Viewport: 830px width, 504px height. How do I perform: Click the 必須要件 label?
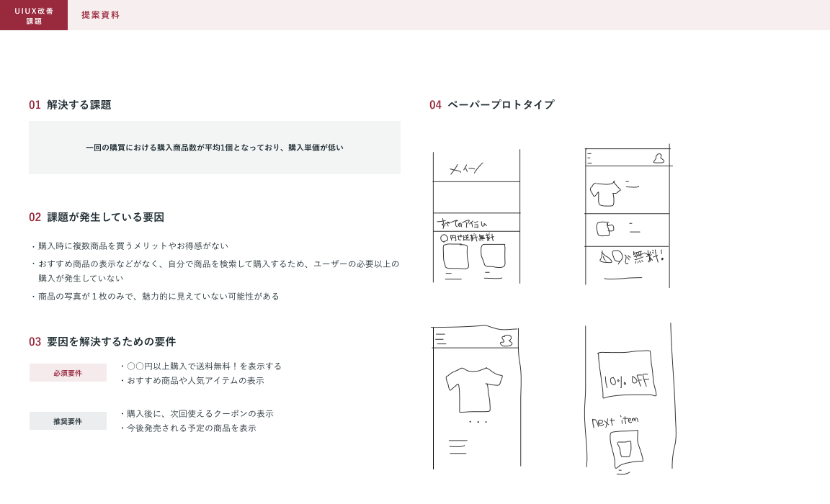tap(68, 373)
